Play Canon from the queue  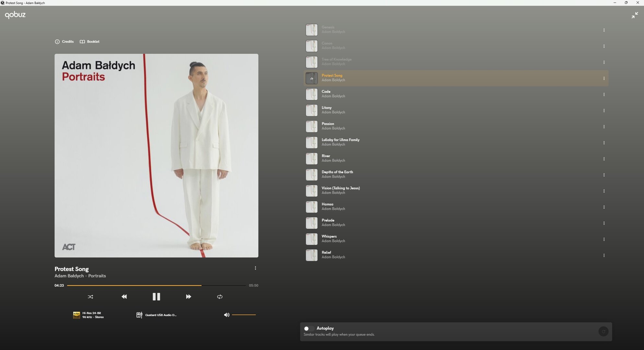click(x=456, y=46)
